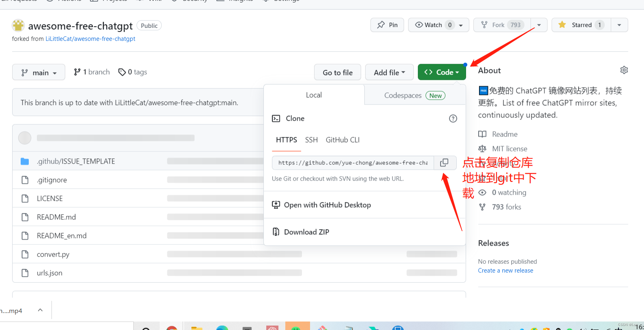This screenshot has height=330, width=644.
Task: Fork the repository with the Fork button
Action: point(502,25)
